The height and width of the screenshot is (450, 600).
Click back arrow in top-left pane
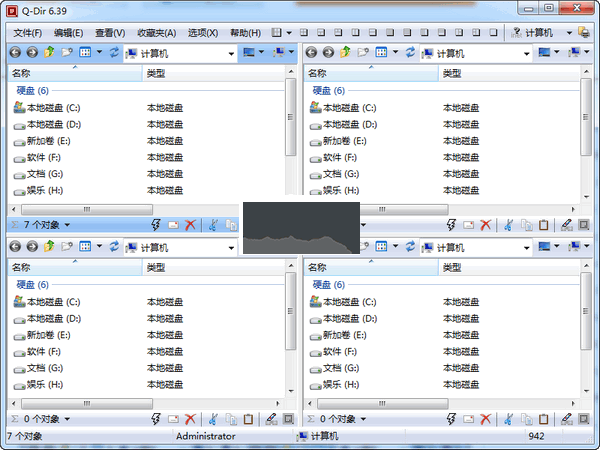coord(15,52)
